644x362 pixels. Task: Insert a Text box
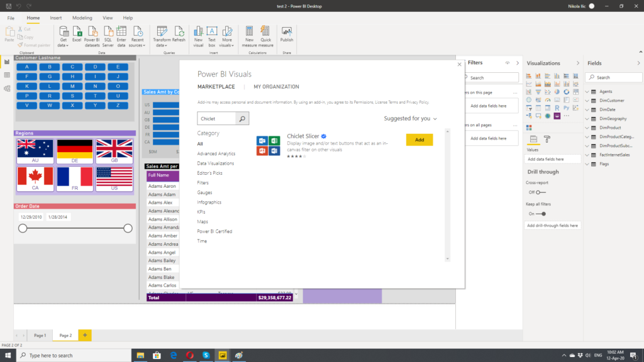(212, 36)
